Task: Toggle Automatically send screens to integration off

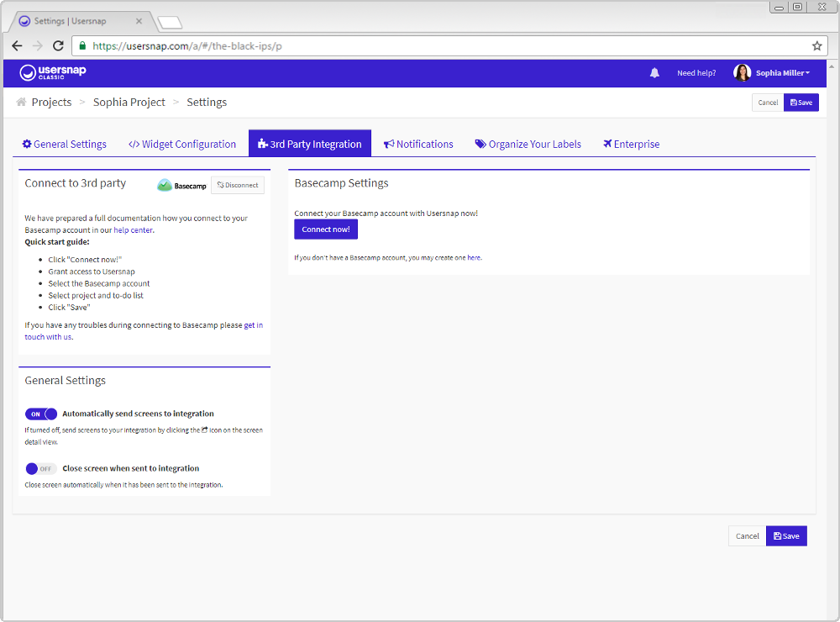Action: point(41,414)
